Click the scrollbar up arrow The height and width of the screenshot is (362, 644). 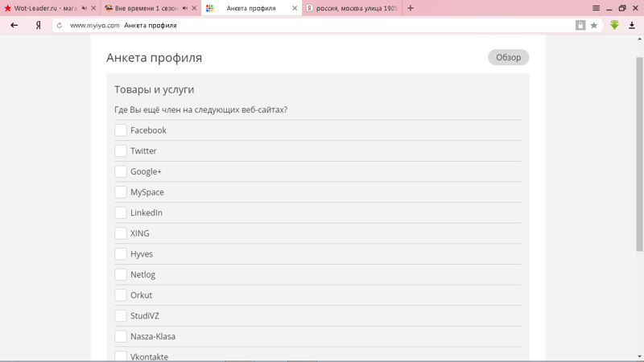tap(639, 39)
